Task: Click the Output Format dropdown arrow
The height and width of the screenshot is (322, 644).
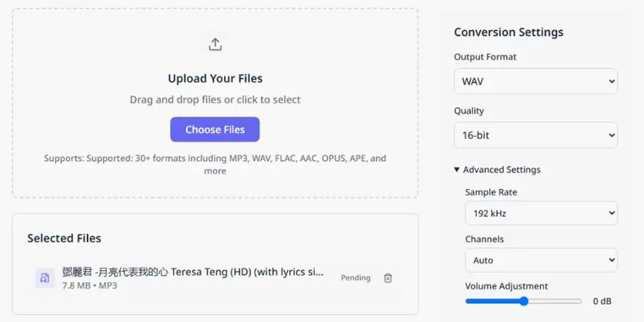Action: pos(612,82)
